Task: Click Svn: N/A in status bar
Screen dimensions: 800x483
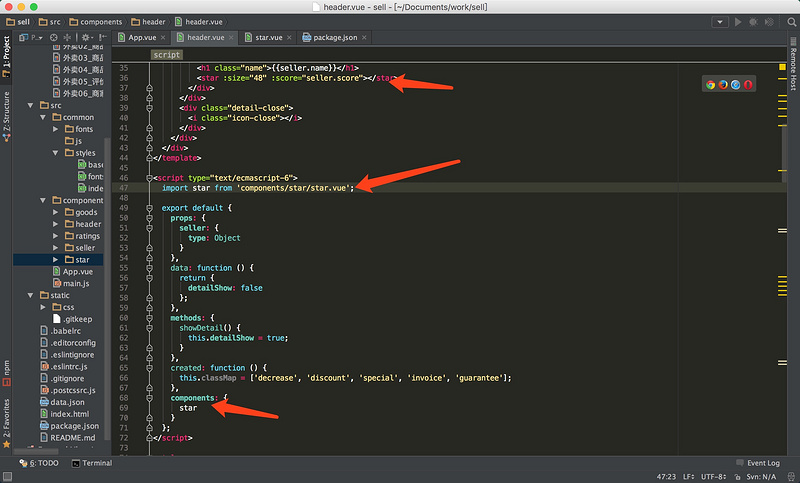Action: click(x=761, y=477)
